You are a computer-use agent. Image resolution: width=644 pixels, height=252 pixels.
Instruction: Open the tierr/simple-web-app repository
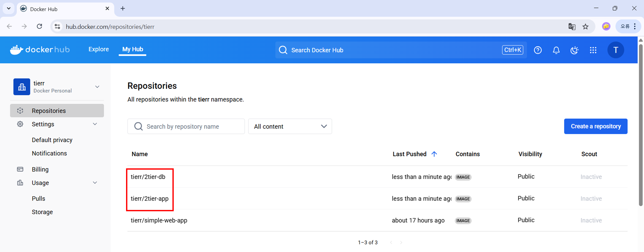(x=159, y=220)
